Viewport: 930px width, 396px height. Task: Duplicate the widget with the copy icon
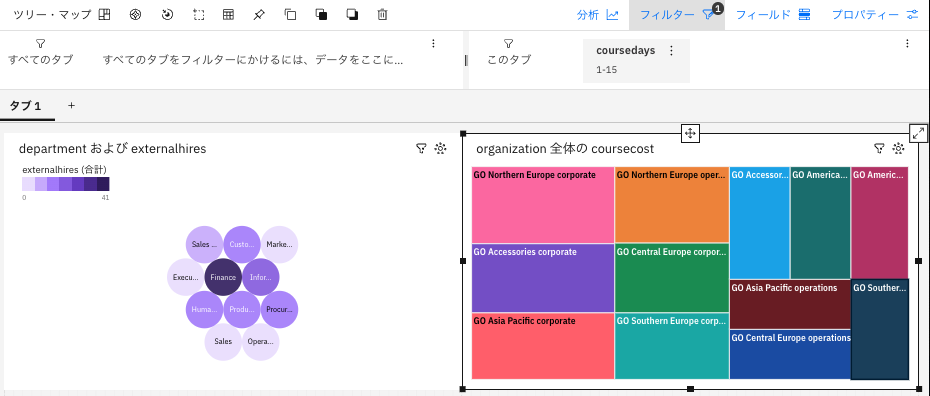[x=290, y=15]
